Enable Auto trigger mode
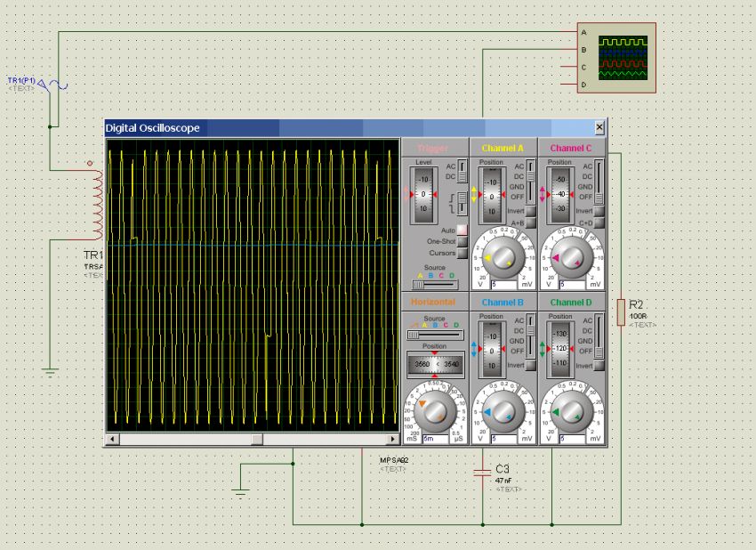This screenshot has height=550, width=756. (x=462, y=231)
